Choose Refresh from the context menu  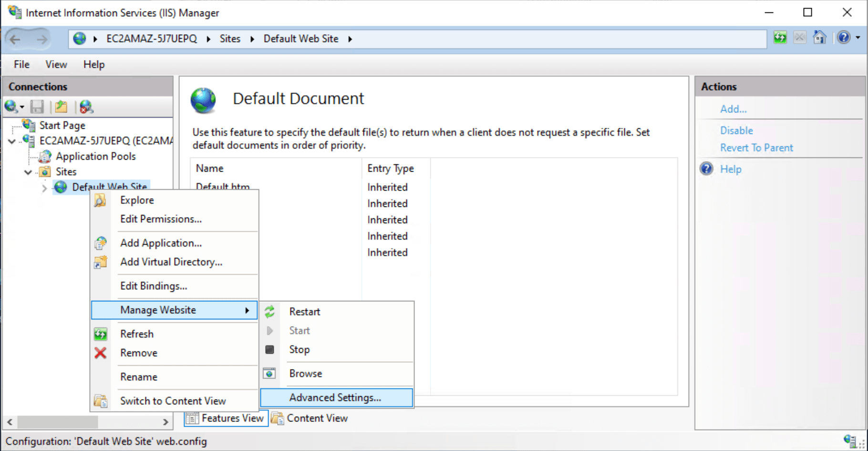point(175,334)
